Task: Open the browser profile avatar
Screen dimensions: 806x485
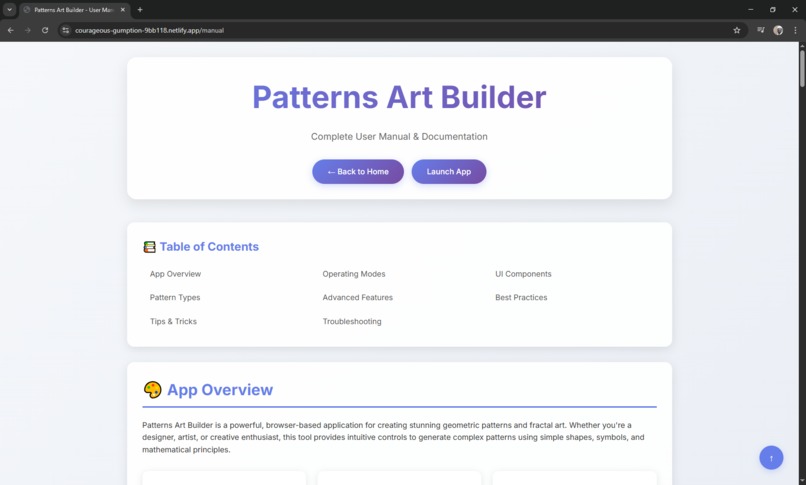Action: pos(778,30)
